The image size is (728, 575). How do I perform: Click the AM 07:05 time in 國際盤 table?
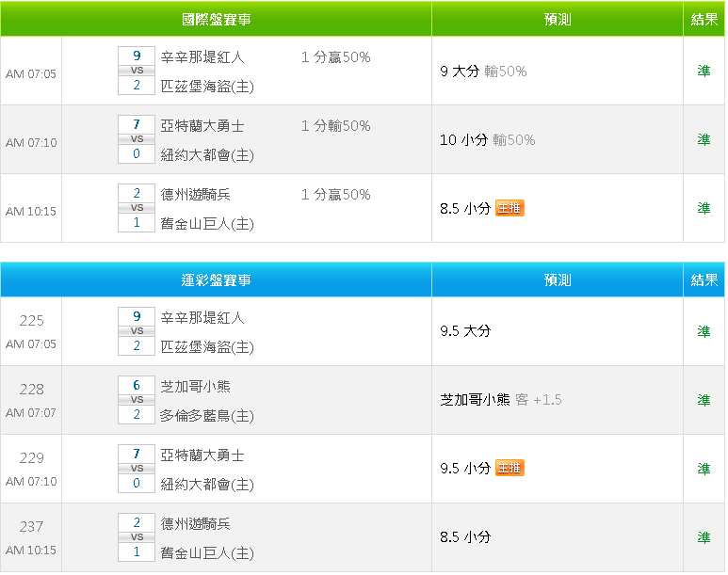(x=31, y=73)
